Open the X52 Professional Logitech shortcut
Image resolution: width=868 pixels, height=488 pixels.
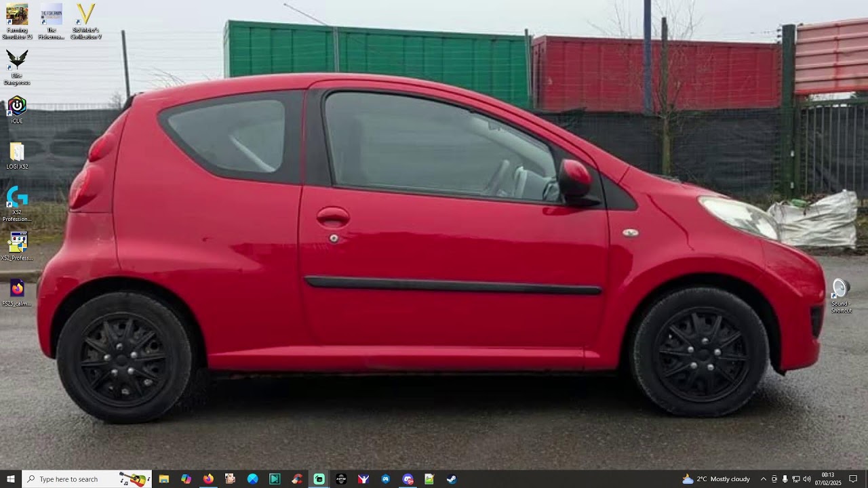click(17, 205)
